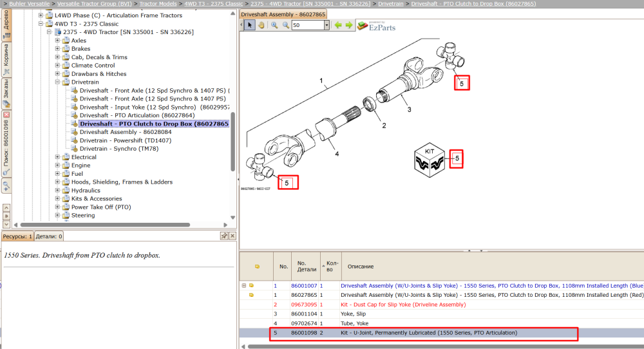Image resolution: width=644 pixels, height=349 pixels.
Task: Click the side-tab scroll up arrow
Action: coord(6,208)
